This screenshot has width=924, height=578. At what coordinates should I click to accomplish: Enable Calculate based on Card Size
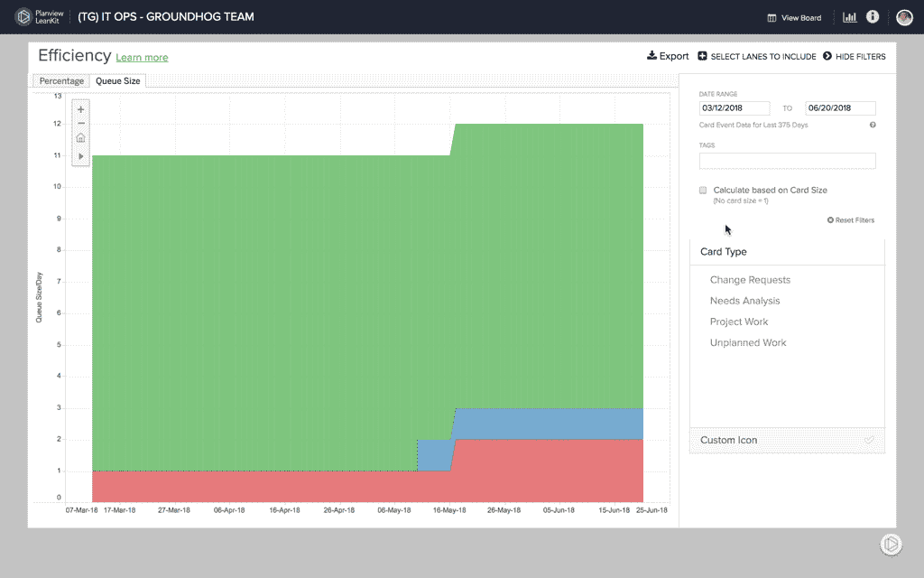click(x=703, y=190)
